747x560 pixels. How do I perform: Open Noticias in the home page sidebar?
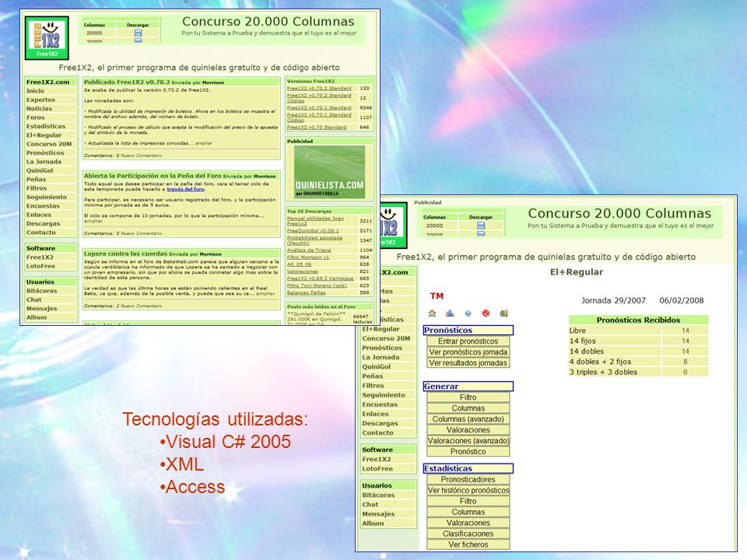(x=39, y=109)
